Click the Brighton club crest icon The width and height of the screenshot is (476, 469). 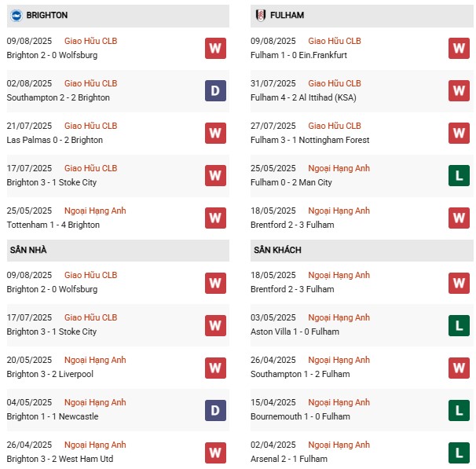click(16, 15)
